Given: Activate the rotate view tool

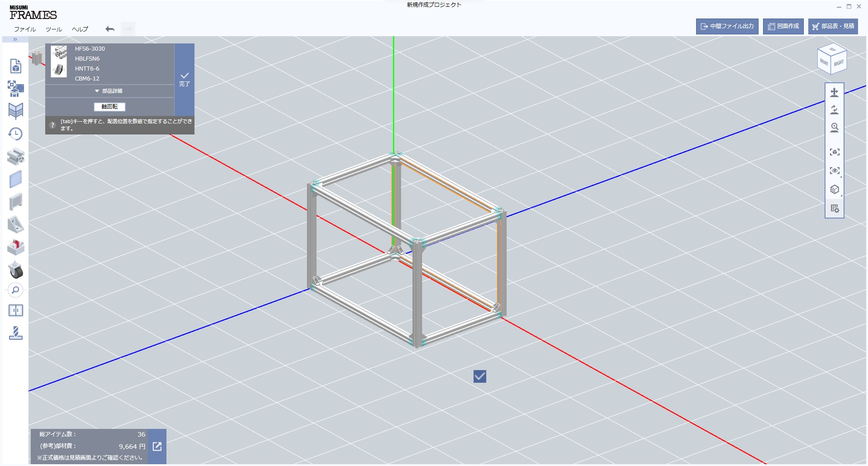Looking at the screenshot, I should pyautogui.click(x=834, y=110).
